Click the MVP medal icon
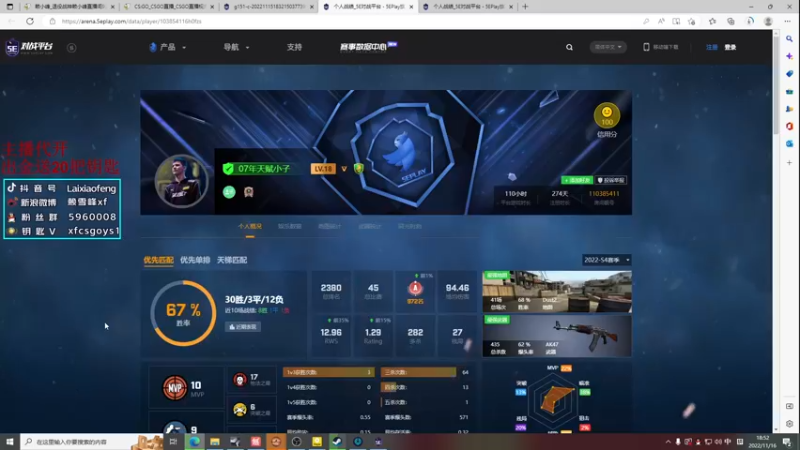Image resolution: width=800 pixels, height=450 pixels. pyautogui.click(x=174, y=388)
